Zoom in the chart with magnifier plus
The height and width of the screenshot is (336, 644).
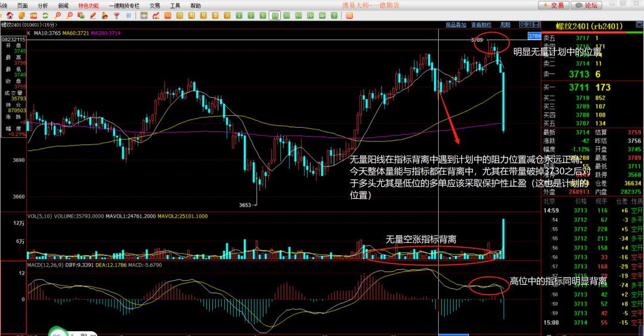point(57,16)
